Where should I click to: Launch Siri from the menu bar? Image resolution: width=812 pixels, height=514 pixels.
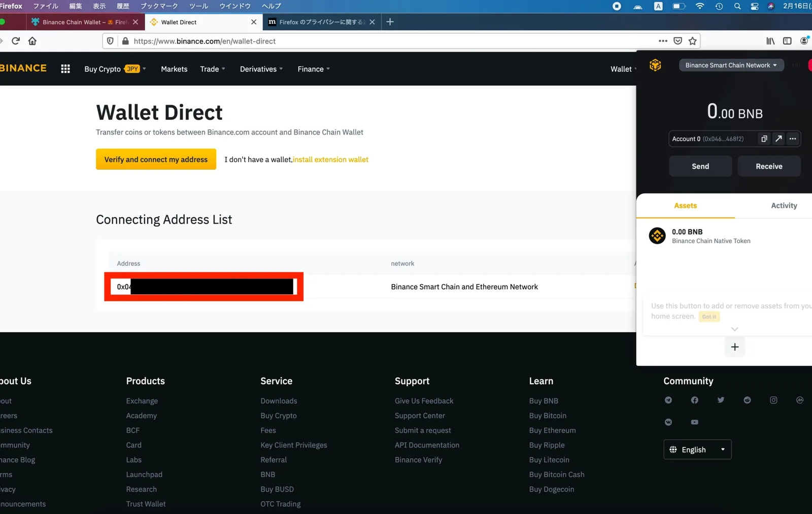(771, 6)
